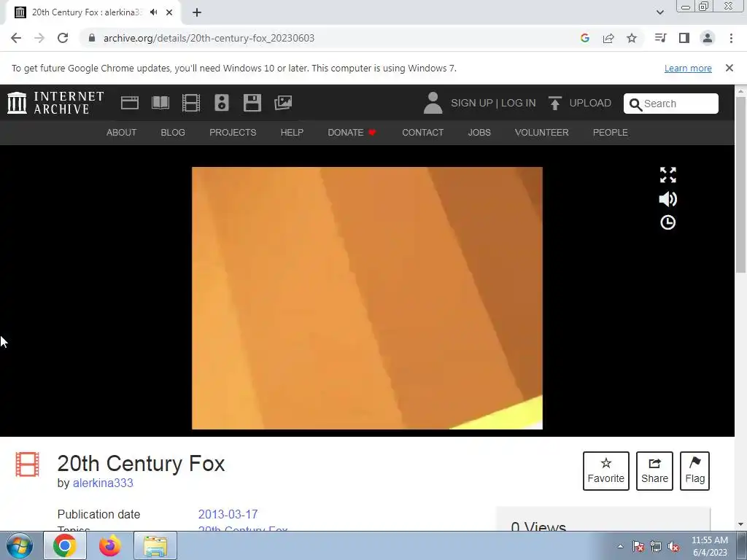Click the Chrome taskbar icon
This screenshot has height=560, width=747.
[x=65, y=545]
